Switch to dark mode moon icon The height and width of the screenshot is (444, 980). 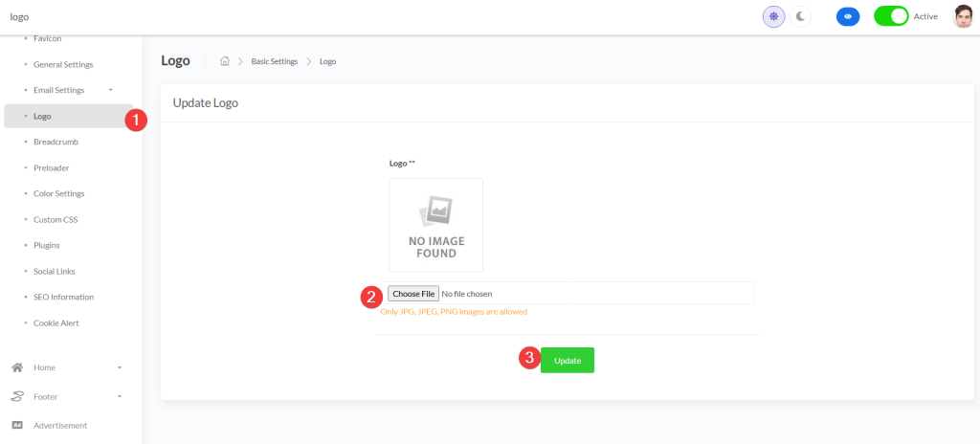coord(800,16)
